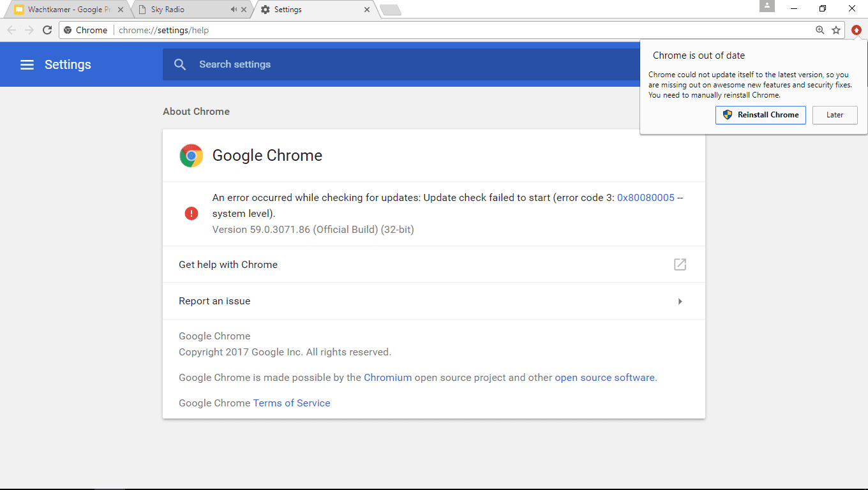Open the 0x80080005 error code link
Viewport: 868px width, 490px height.
click(x=646, y=198)
